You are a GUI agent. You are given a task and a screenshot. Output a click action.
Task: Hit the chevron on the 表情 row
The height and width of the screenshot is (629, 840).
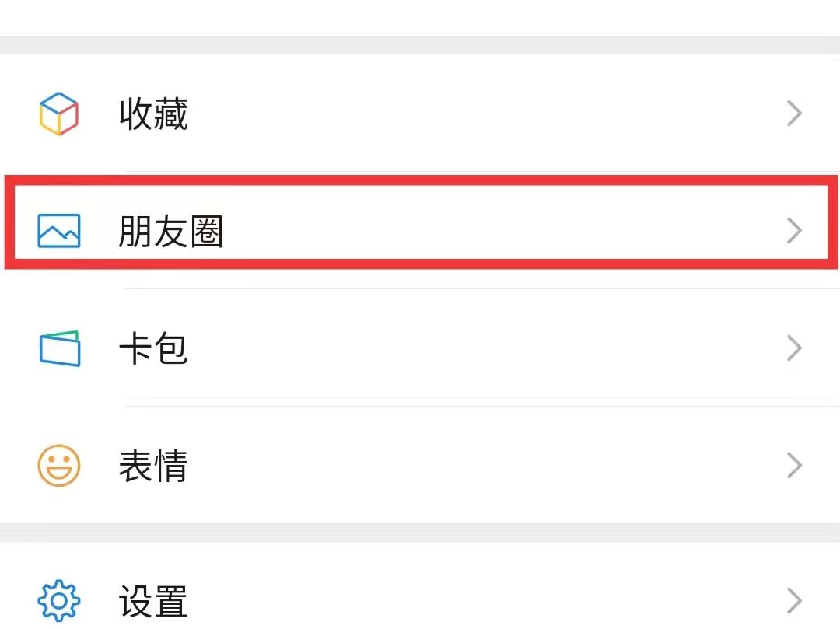coord(793,466)
